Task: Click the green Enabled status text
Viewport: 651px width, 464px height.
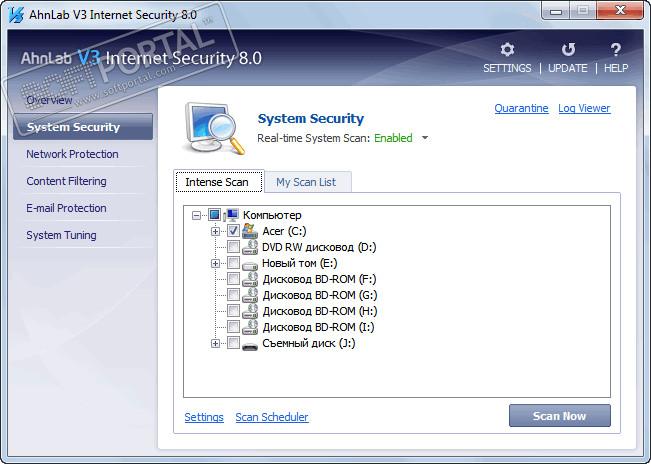Action: [393, 138]
